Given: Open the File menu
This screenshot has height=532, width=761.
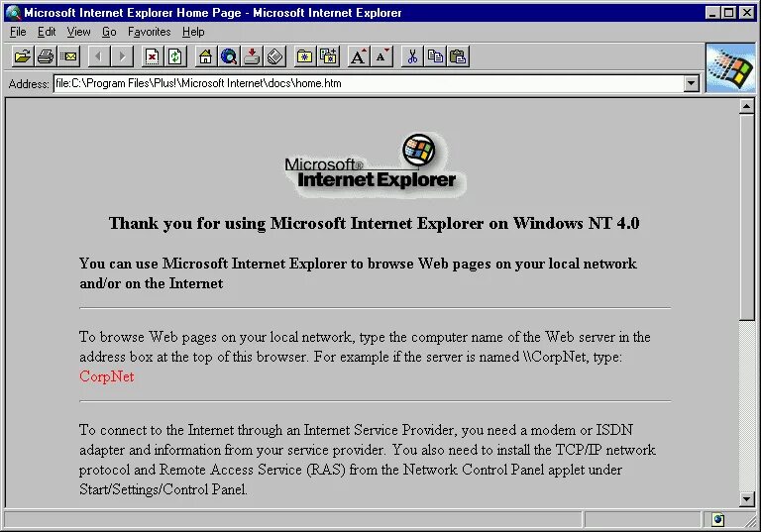Looking at the screenshot, I should [x=18, y=32].
